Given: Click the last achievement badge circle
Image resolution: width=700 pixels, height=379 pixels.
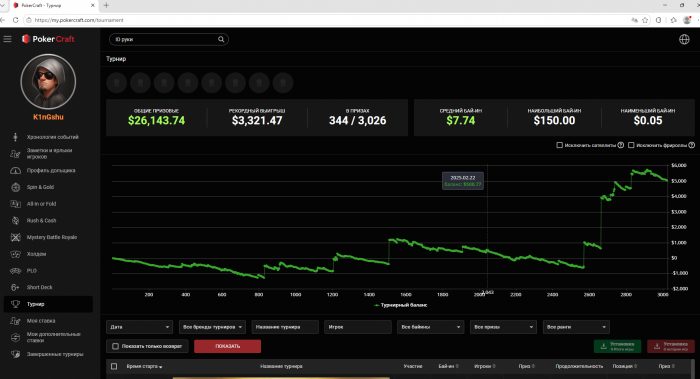Looking at the screenshot, I should coord(283,83).
